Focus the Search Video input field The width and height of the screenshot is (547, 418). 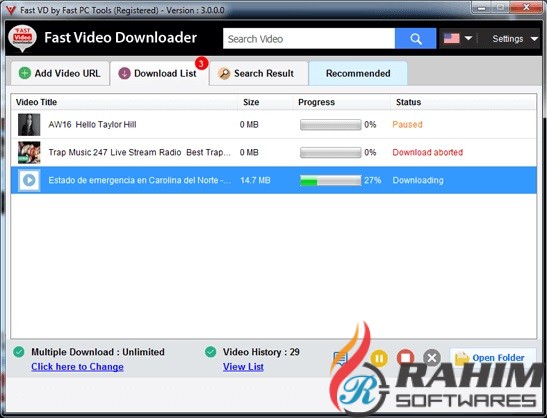pos(309,38)
